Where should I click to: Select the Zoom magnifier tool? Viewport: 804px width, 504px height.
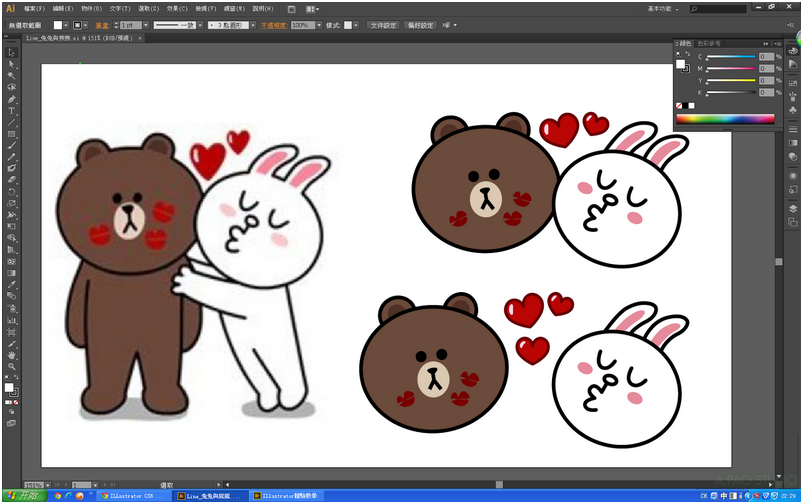point(11,367)
